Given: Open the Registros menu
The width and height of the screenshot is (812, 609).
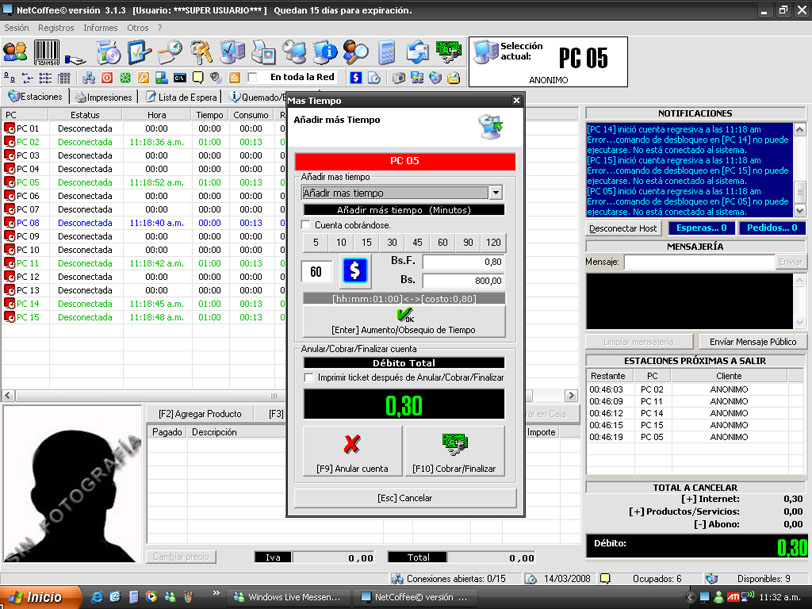Looking at the screenshot, I should click(56, 28).
